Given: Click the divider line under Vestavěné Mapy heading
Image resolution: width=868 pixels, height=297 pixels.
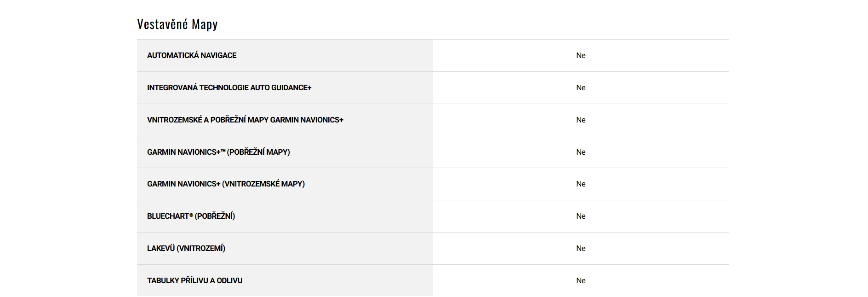Looking at the screenshot, I should tap(432, 39).
